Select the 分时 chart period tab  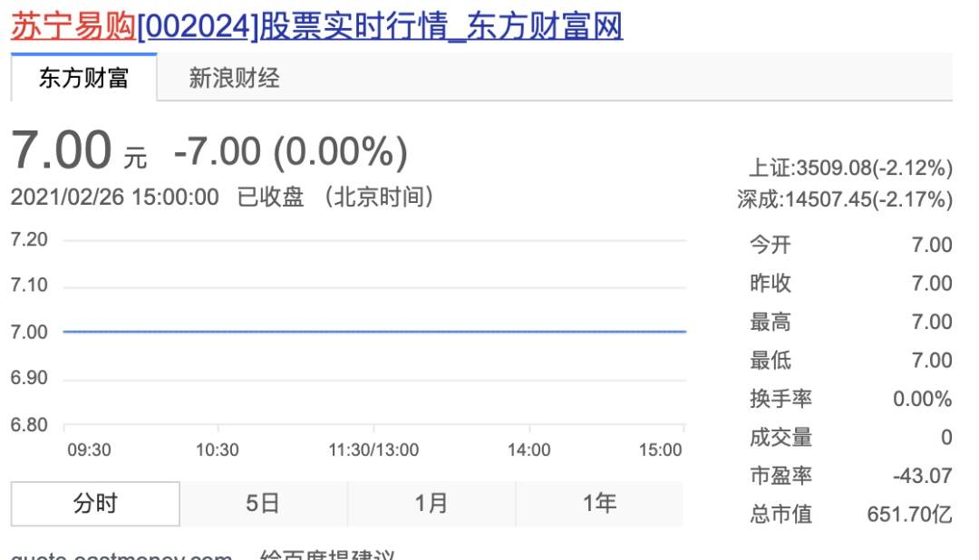95,503
